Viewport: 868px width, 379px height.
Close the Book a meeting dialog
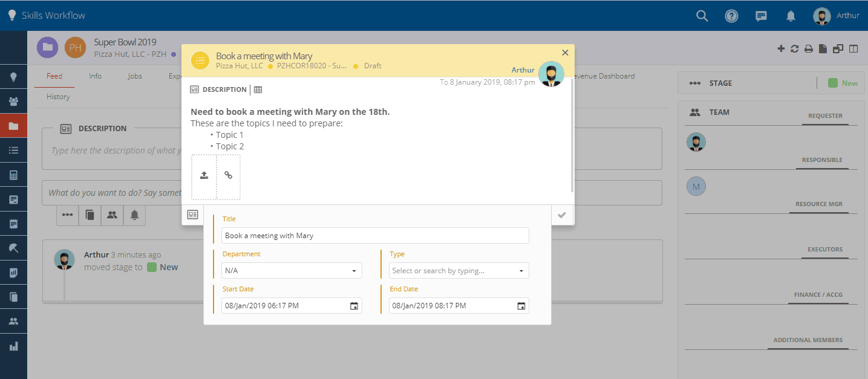565,53
